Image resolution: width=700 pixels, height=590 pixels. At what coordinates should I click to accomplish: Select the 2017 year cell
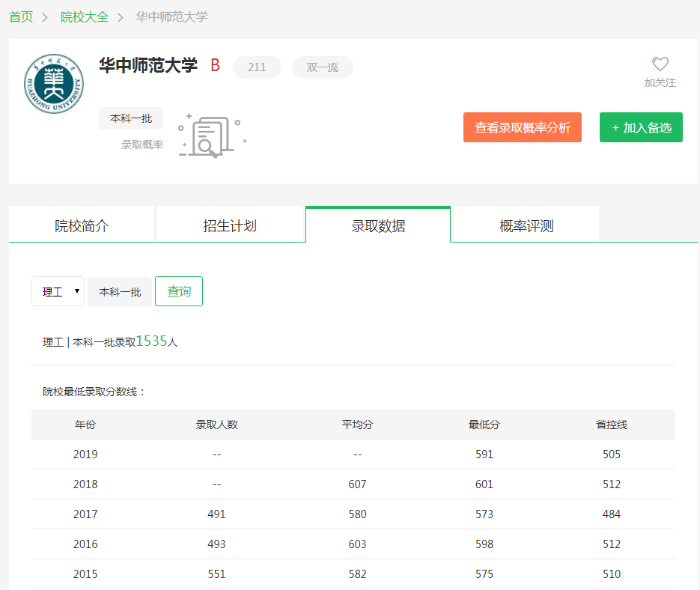pos(85,514)
